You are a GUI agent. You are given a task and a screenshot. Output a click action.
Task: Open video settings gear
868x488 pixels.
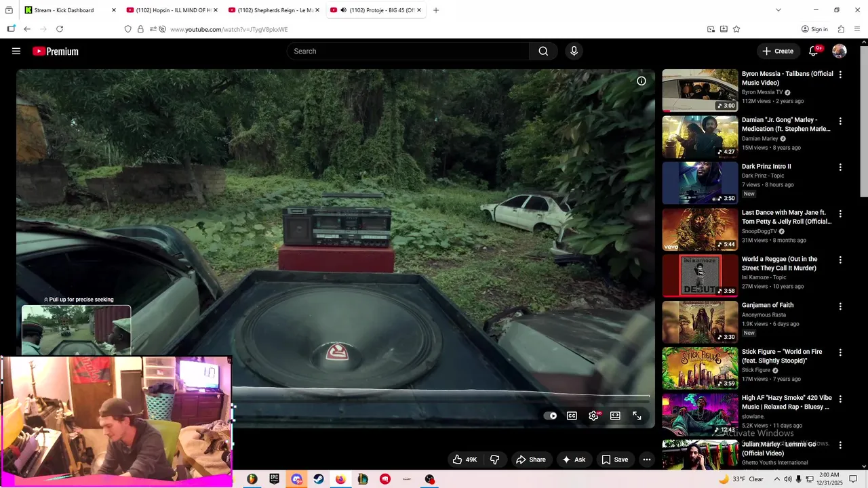coord(594,415)
